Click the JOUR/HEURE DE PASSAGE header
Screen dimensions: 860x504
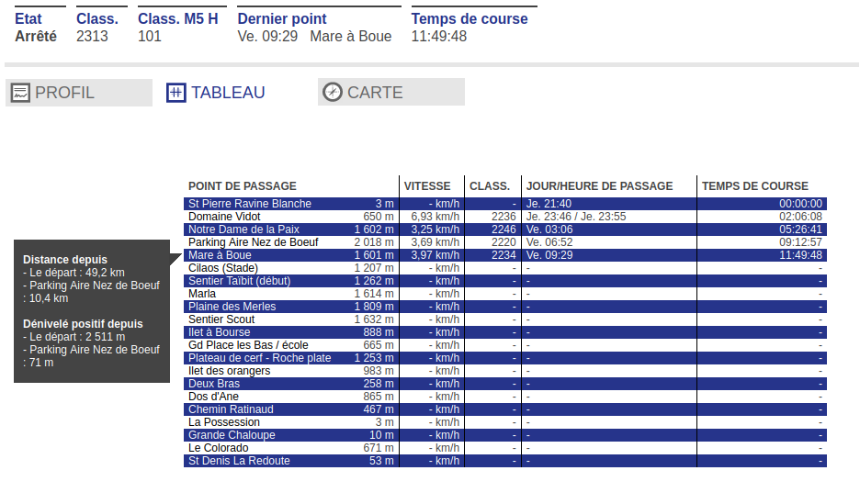[599, 185]
